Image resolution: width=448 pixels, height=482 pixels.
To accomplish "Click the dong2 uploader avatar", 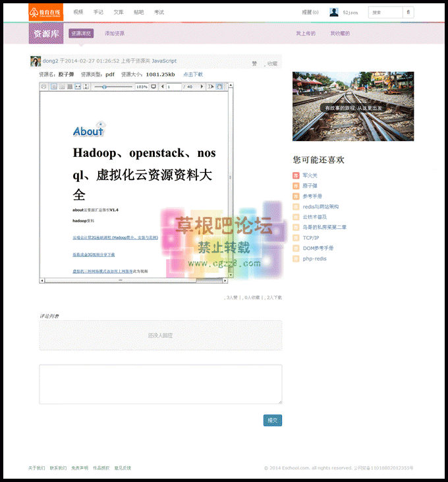I will point(36,61).
